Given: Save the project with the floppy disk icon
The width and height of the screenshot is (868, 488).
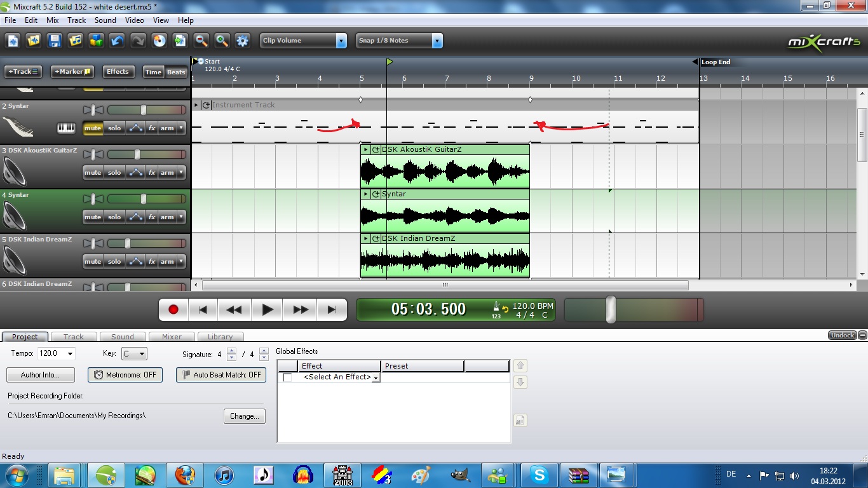Looking at the screenshot, I should point(55,41).
